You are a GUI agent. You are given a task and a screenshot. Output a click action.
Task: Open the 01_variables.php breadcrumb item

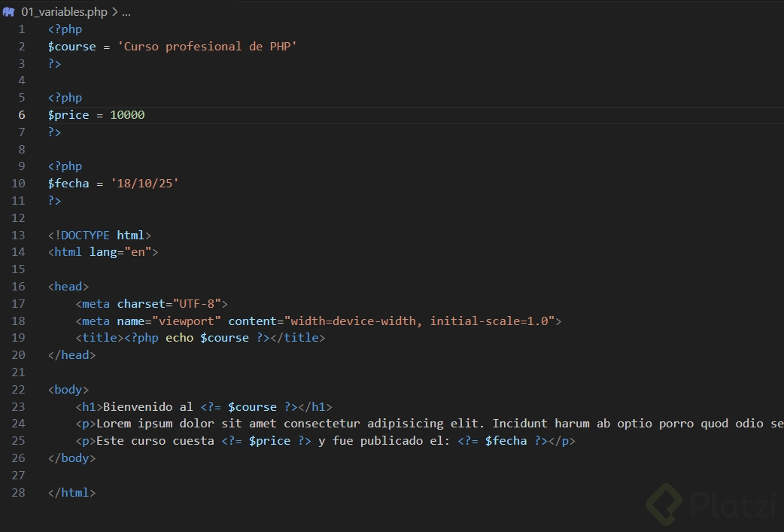(64, 12)
